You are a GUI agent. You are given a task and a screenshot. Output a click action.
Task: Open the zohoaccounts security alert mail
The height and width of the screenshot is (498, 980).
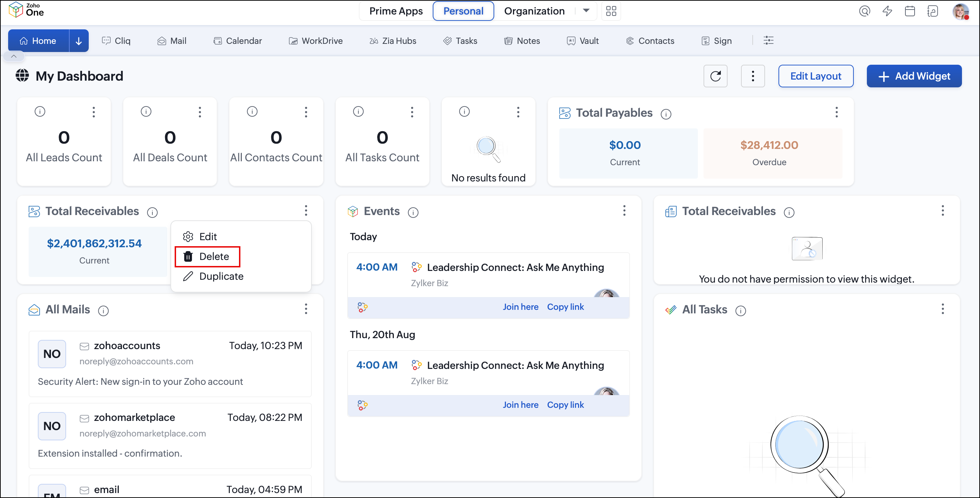170,364
